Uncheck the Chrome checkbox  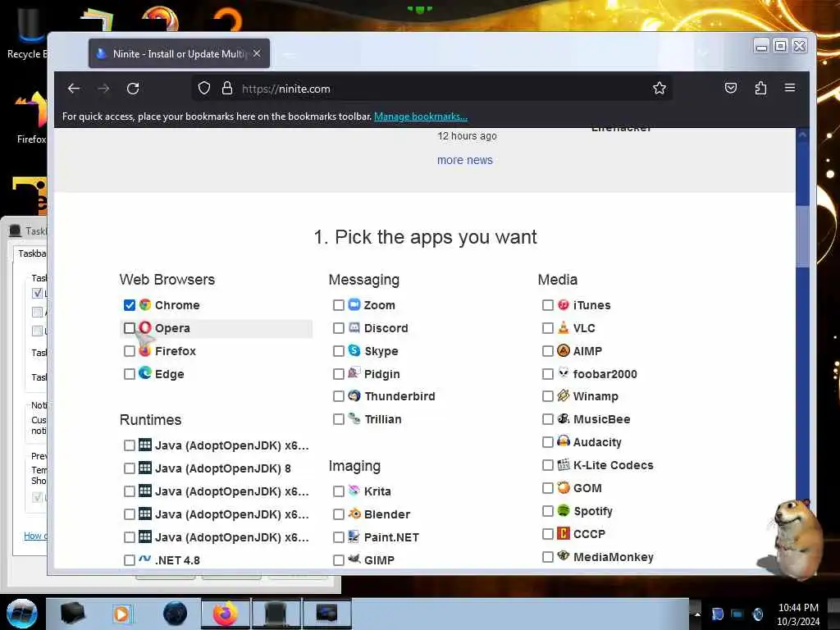point(129,305)
